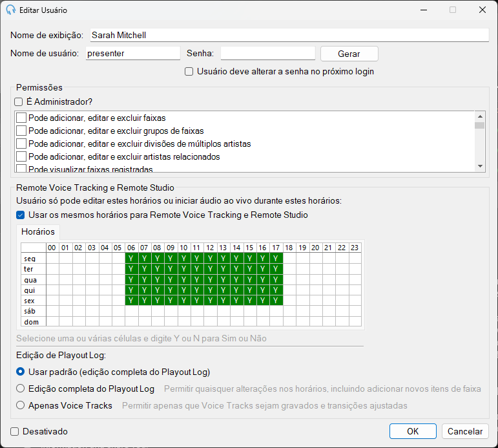Select the seg row 06 hour cell
The image size is (498, 448).
pyautogui.click(x=132, y=258)
